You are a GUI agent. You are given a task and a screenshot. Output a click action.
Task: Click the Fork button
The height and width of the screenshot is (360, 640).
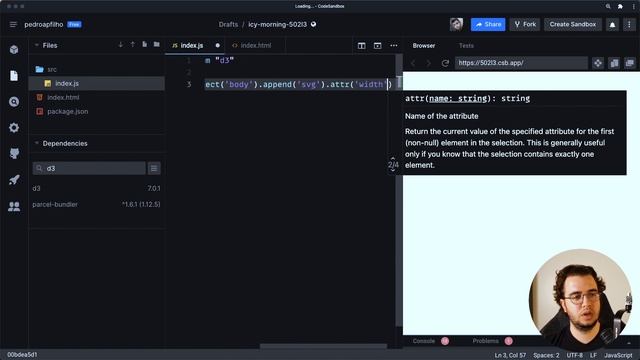tap(525, 24)
